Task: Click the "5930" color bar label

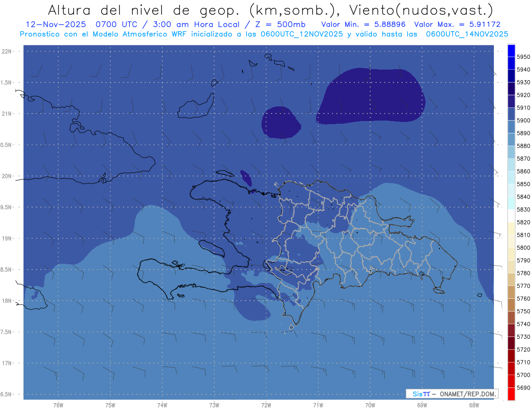Action: (x=523, y=82)
